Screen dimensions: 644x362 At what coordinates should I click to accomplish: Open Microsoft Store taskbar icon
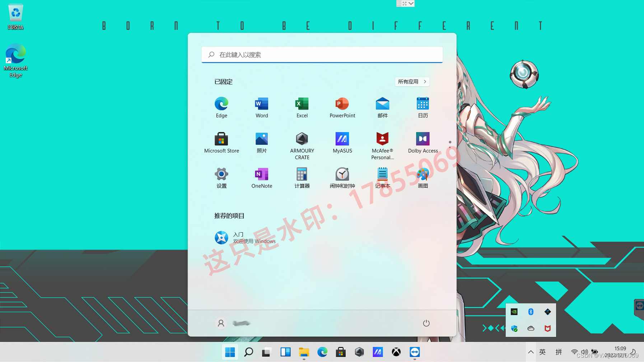coord(341,352)
